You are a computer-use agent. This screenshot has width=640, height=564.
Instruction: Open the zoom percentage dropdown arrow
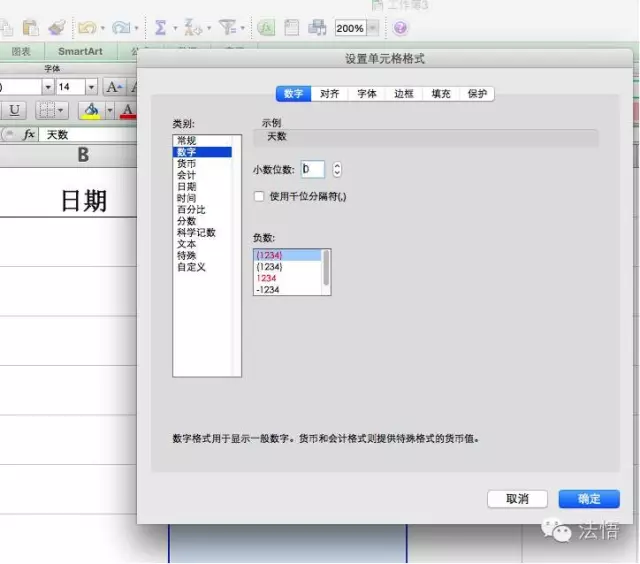(x=373, y=28)
